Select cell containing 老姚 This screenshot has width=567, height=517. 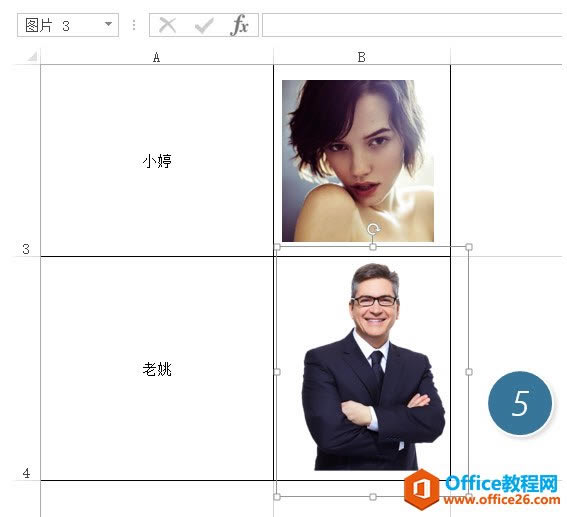(157, 369)
